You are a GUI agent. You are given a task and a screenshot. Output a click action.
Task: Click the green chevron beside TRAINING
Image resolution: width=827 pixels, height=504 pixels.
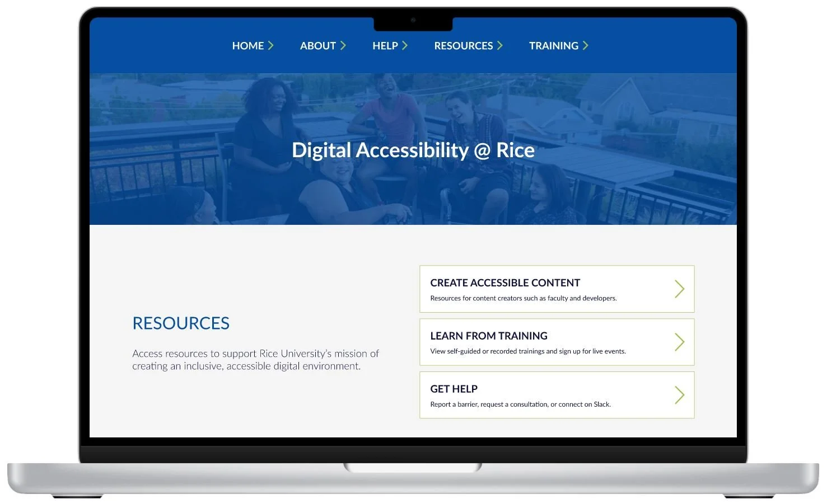coord(585,45)
